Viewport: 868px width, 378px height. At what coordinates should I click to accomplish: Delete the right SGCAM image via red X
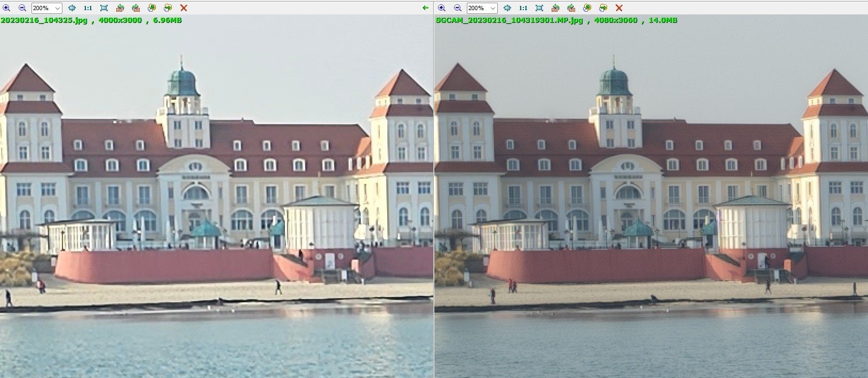619,8
